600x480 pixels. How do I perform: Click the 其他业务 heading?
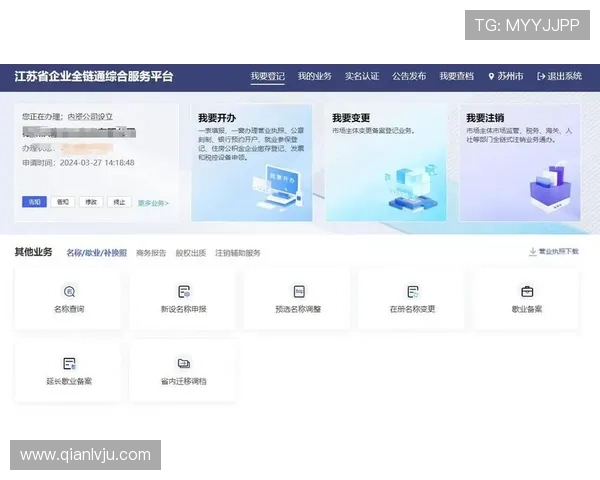[33, 252]
